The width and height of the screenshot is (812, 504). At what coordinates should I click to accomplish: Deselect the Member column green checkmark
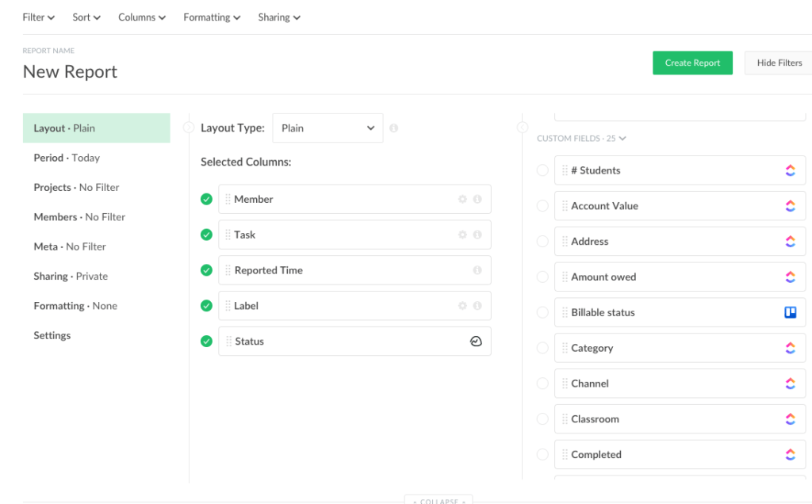pos(206,199)
